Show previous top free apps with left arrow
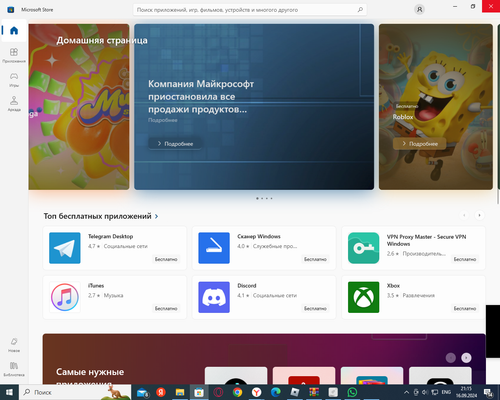 (x=464, y=215)
